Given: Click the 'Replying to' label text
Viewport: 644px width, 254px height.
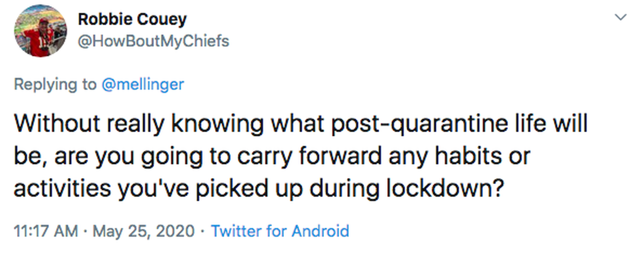Looking at the screenshot, I should pyautogui.click(x=55, y=84).
